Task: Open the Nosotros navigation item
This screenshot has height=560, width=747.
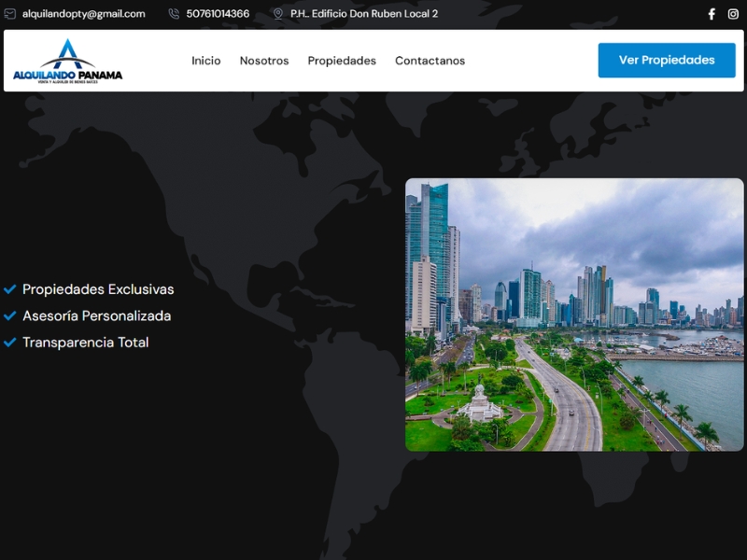Action: click(263, 61)
